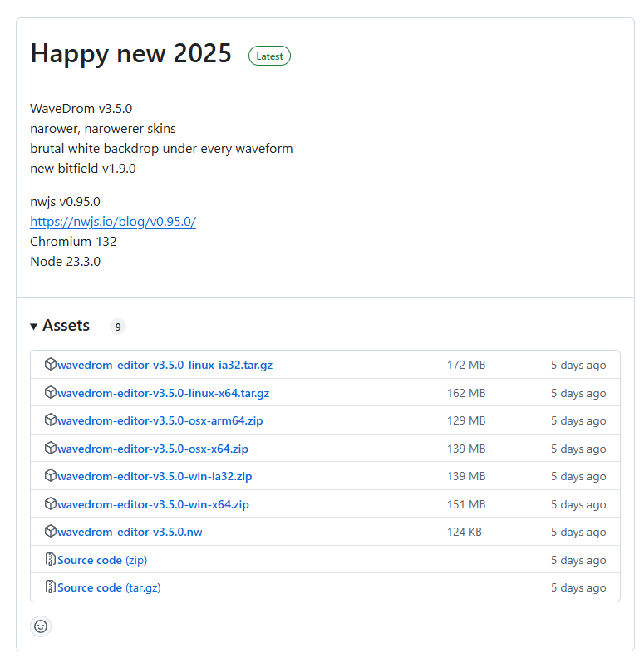Download wavedrom-editor-v3.5.0-osx-arm64.zip
Screen dimensions: 644x658
[160, 420]
